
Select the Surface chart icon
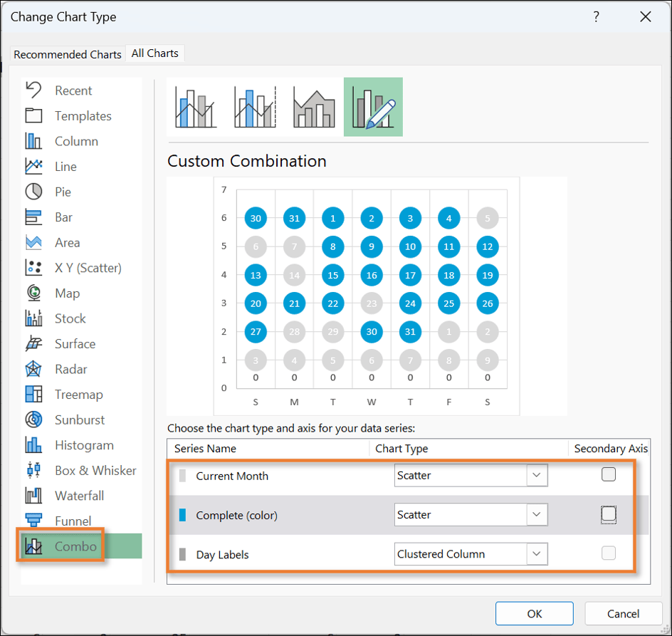point(33,343)
